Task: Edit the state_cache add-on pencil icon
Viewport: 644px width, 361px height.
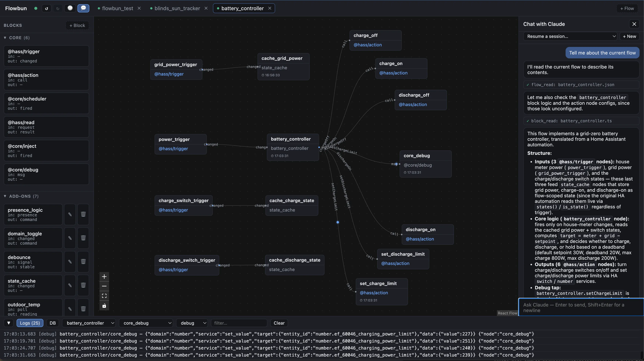Action: pyautogui.click(x=70, y=285)
